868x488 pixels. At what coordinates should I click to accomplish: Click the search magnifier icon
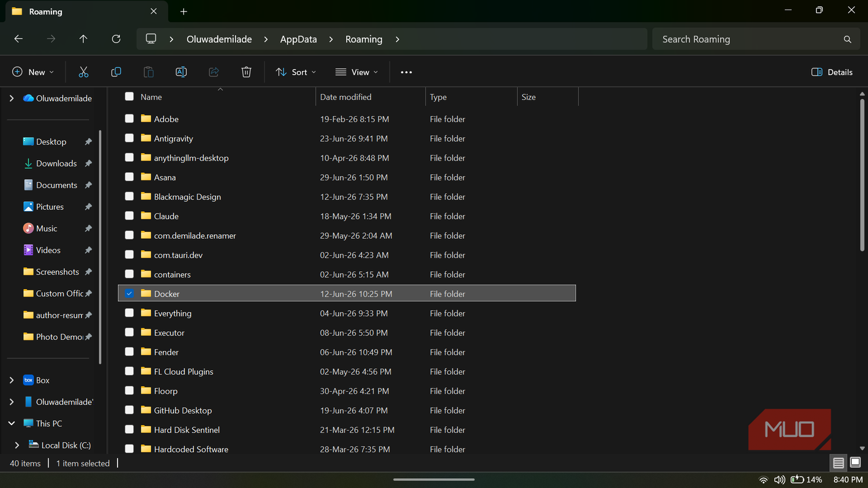[x=847, y=39]
